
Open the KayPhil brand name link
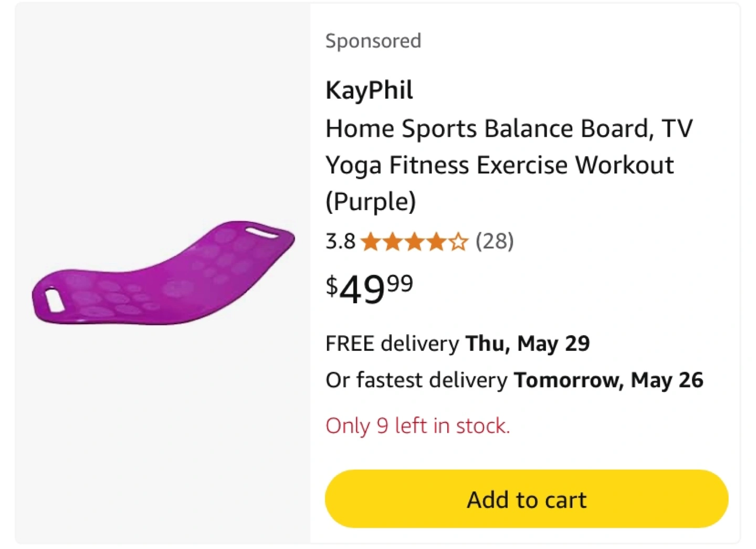tap(369, 90)
